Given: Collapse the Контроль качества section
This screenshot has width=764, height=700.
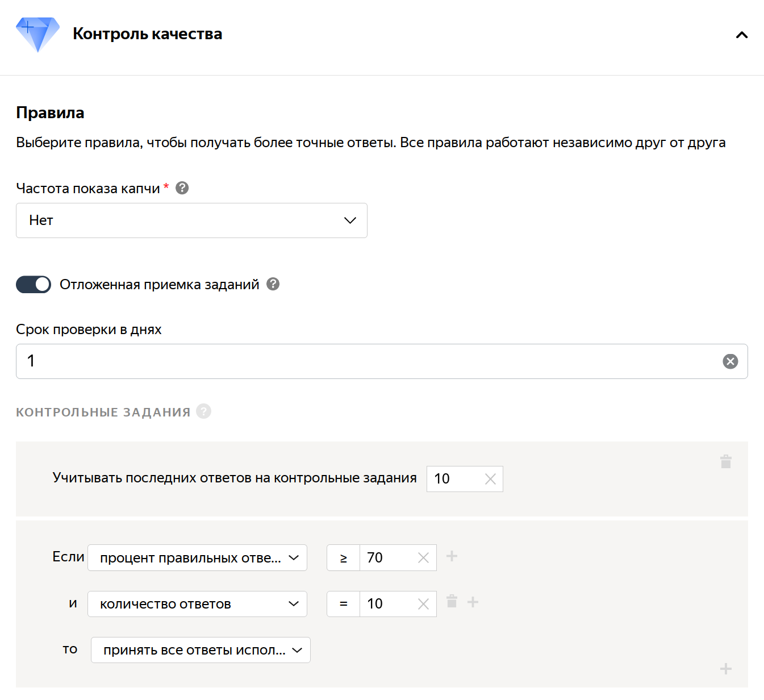Looking at the screenshot, I should point(741,35).
